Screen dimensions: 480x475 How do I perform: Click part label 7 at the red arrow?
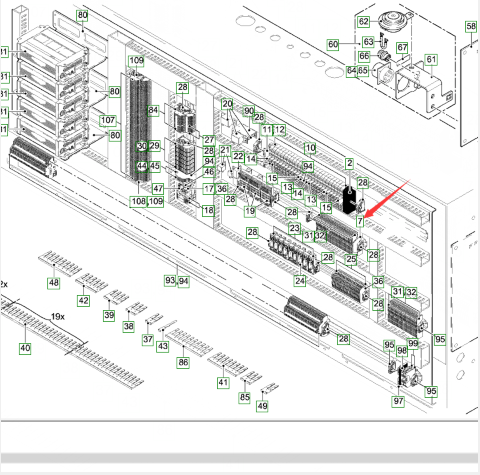point(360,221)
